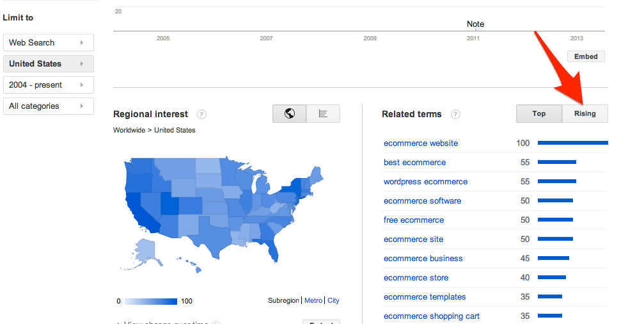The height and width of the screenshot is (324, 644).
Task: Open the 'ecommerce website' related term
Action: click(421, 143)
